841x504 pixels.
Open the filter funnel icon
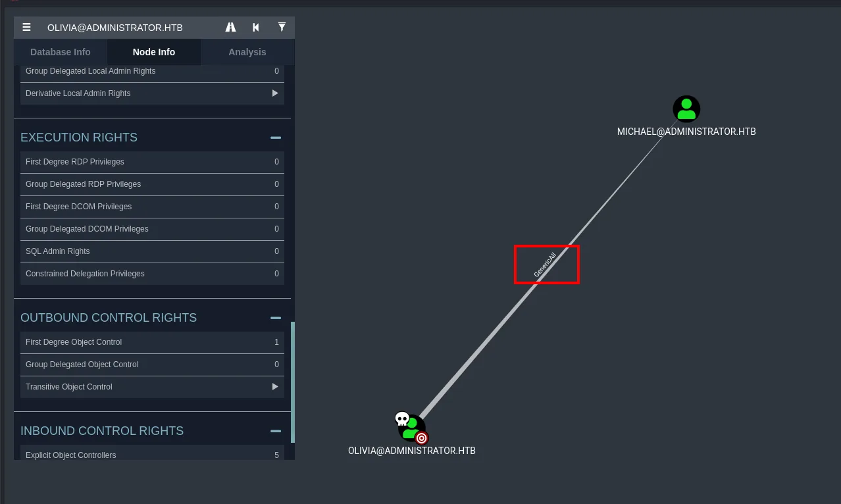coord(282,27)
